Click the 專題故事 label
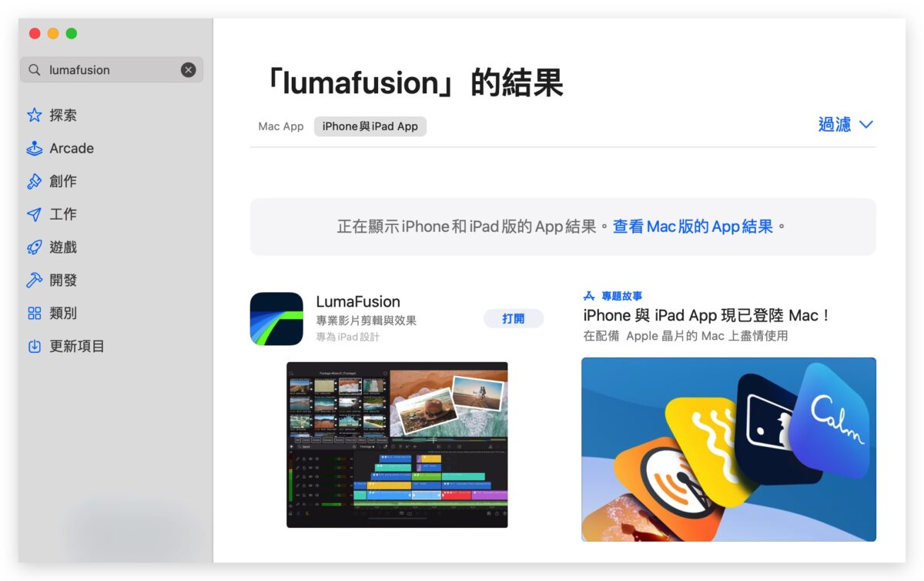This screenshot has width=924, height=581. [622, 296]
